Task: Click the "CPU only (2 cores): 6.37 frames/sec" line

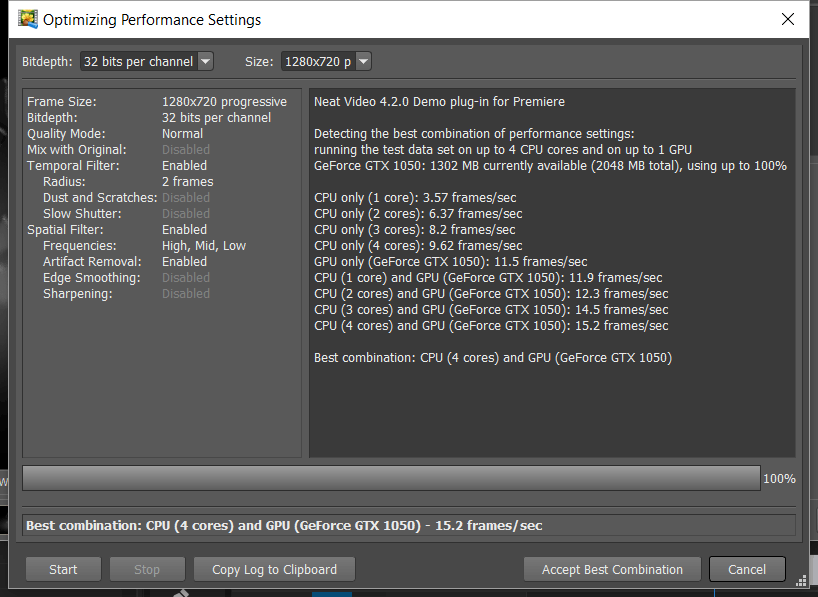Action: coord(418,213)
